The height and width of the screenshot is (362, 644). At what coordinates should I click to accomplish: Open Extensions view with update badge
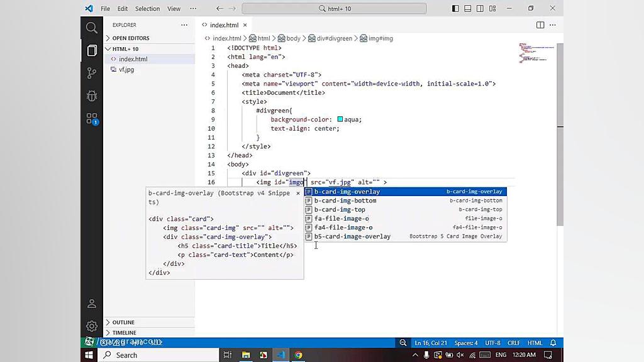pyautogui.click(x=92, y=119)
